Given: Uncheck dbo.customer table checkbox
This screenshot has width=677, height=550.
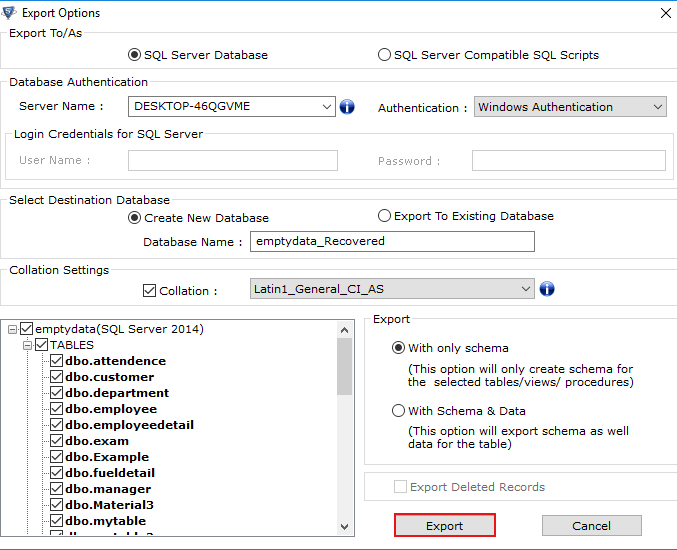Looking at the screenshot, I should [x=57, y=376].
